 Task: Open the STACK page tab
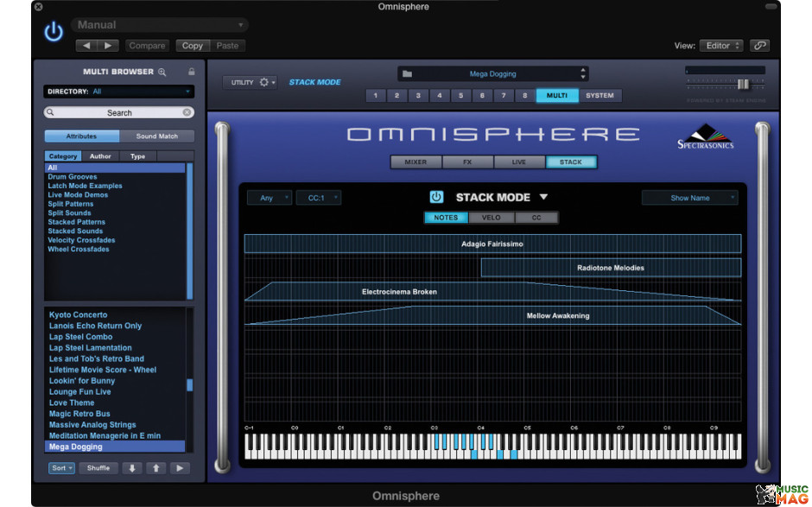[x=571, y=162]
